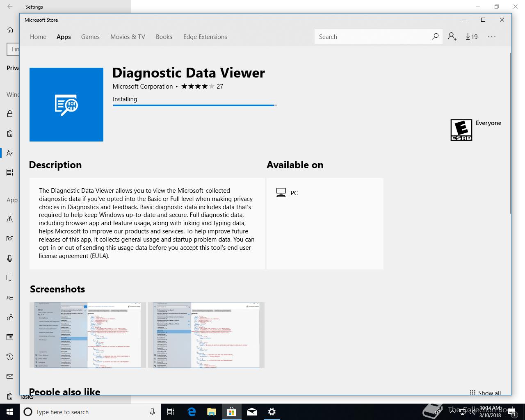This screenshot has height=420, width=525.
Task: Select the Tasks icon in Settings sidebar
Action: tap(10, 396)
